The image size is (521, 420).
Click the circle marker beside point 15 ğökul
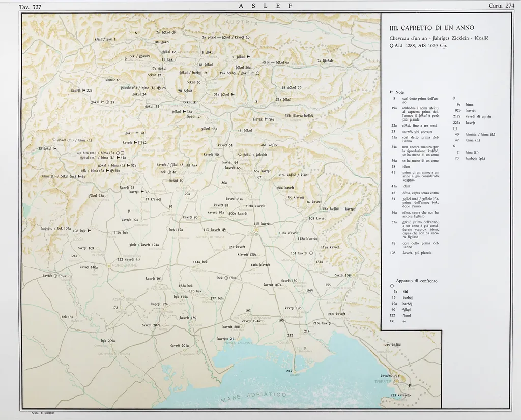300,87
